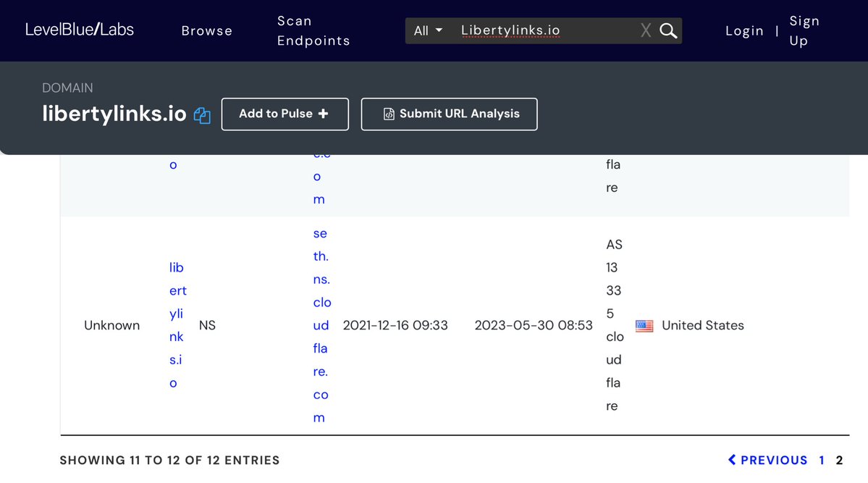868x483 pixels.
Task: Go to the Previous page of entries
Action: pyautogui.click(x=767, y=460)
